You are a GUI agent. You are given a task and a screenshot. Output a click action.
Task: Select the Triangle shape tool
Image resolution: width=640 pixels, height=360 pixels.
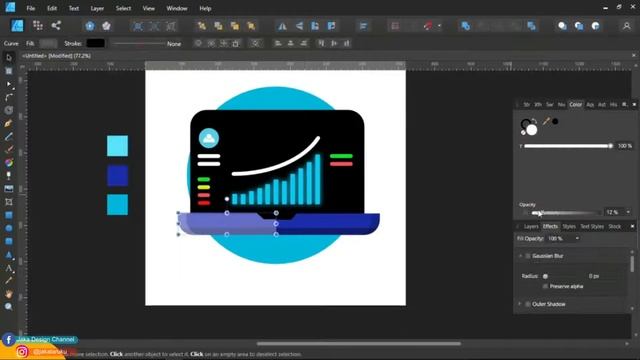click(9, 255)
